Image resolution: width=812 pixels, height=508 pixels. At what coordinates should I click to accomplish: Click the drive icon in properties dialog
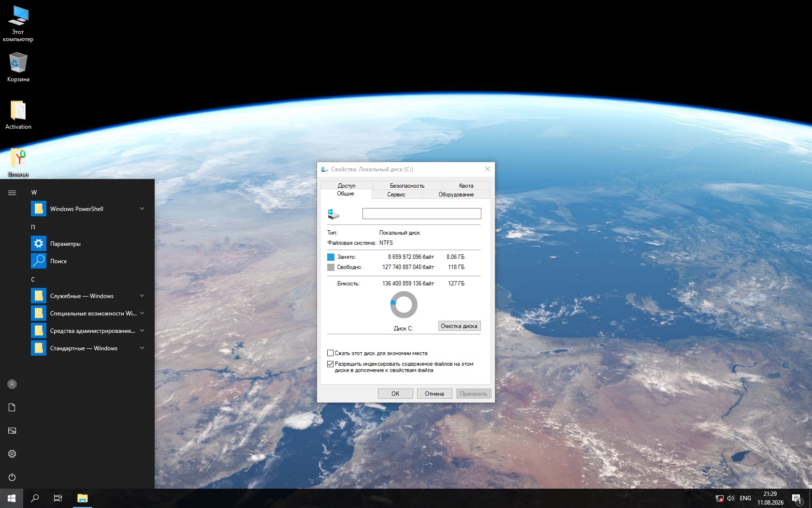click(x=333, y=213)
